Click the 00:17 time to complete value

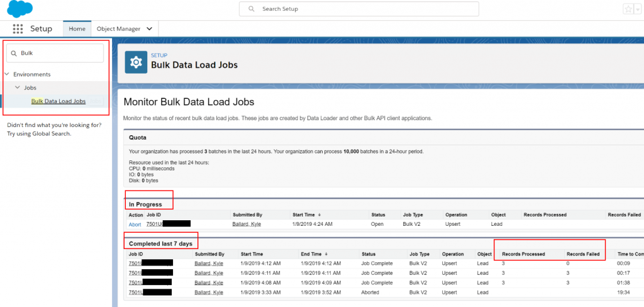tap(623, 273)
